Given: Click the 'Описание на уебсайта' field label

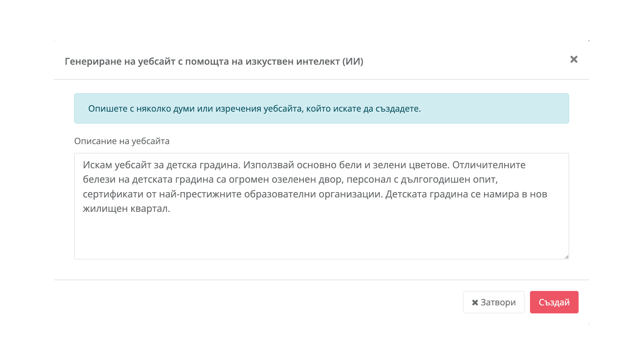Looking at the screenshot, I should [x=122, y=141].
